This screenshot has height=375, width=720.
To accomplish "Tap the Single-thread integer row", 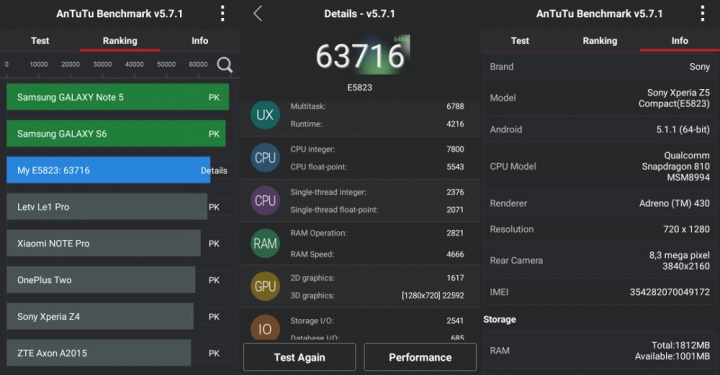I will click(377, 192).
